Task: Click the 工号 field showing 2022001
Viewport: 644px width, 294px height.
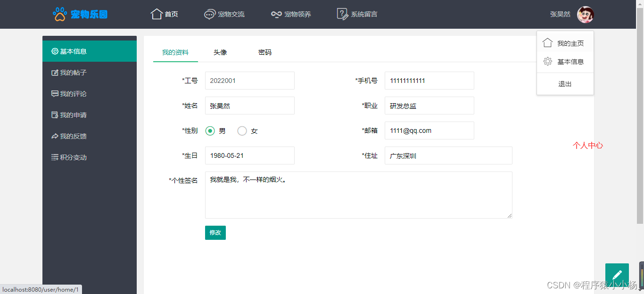Action: tap(250, 81)
